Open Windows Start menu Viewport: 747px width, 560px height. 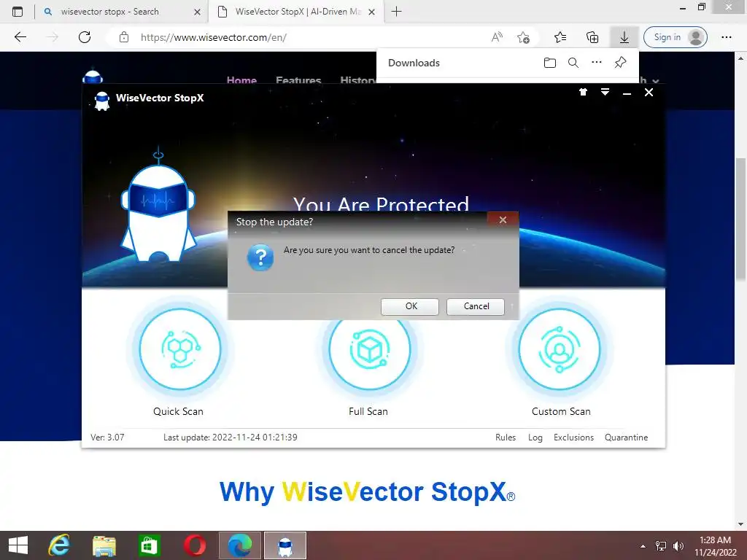[18, 545]
